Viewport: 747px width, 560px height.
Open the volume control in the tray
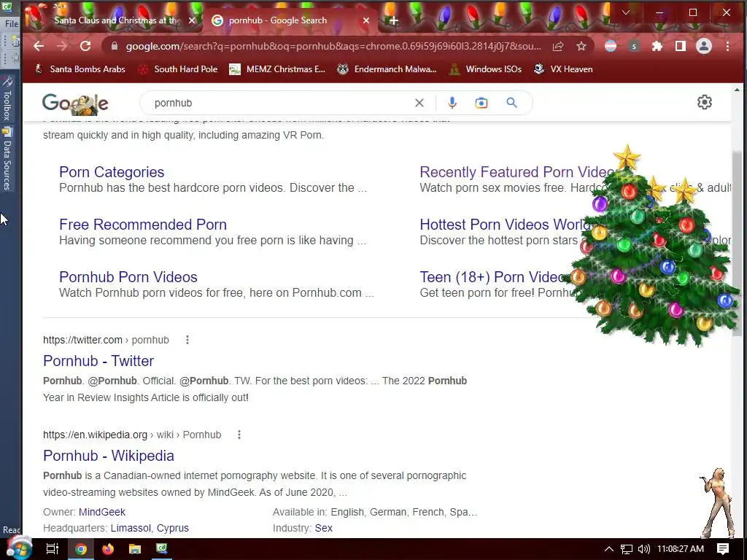(x=643, y=549)
